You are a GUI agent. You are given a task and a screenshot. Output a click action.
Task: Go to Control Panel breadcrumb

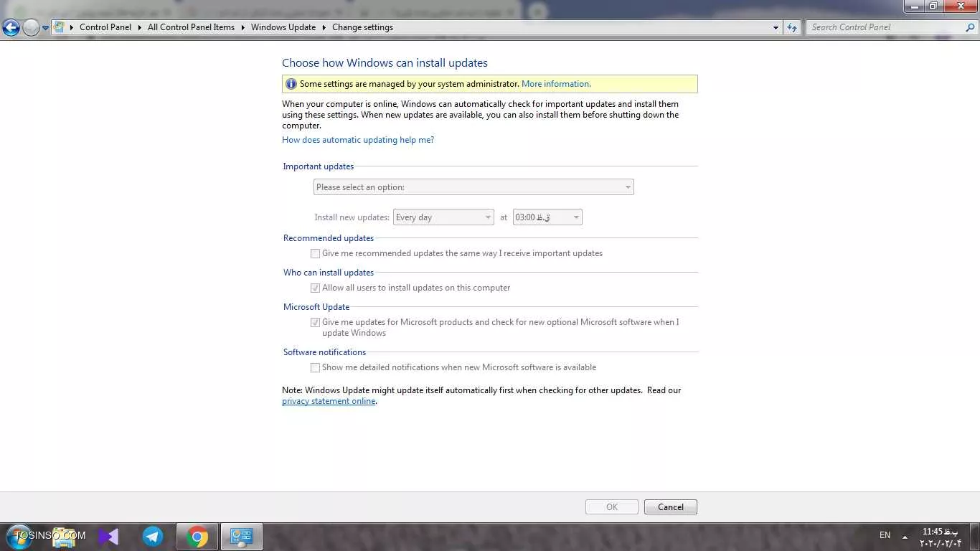point(105,27)
